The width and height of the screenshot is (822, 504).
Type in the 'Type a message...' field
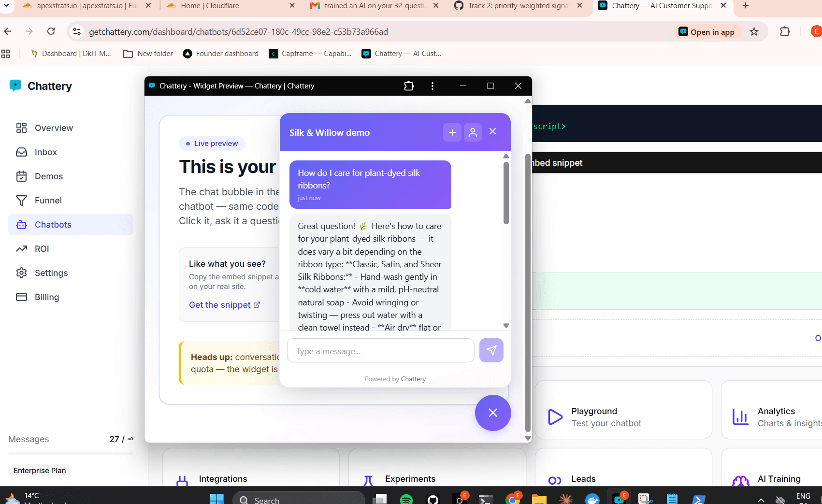coord(381,351)
